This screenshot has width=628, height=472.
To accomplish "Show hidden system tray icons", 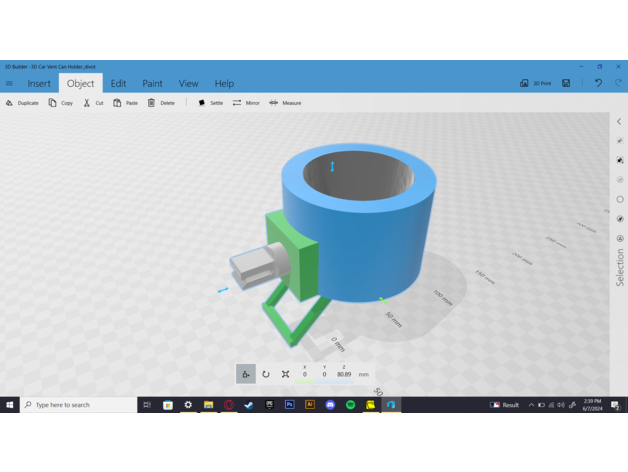I will tap(530, 405).
